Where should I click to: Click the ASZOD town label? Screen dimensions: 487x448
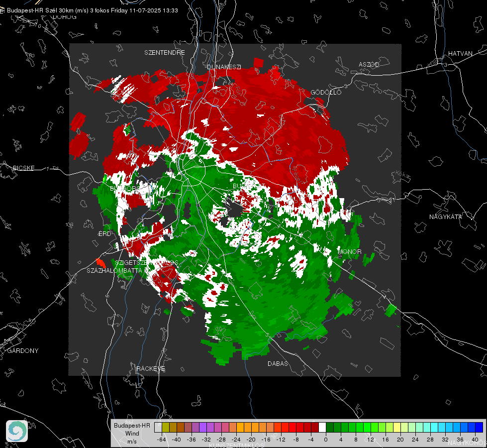pyautogui.click(x=369, y=65)
